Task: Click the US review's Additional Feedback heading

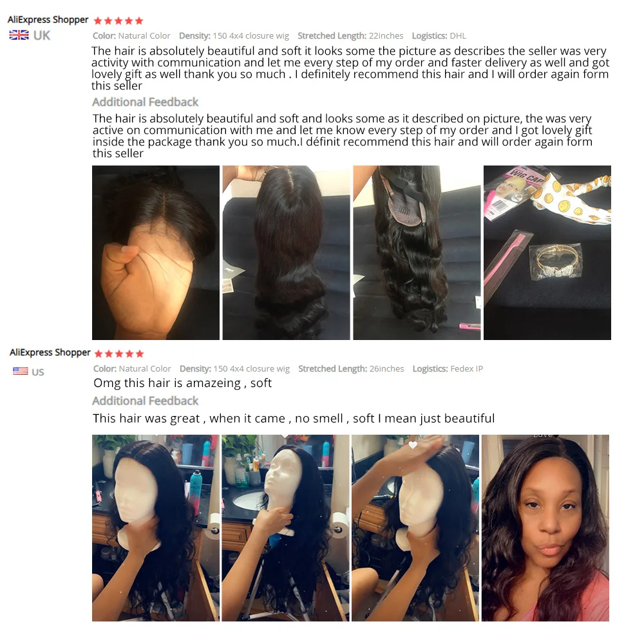Action: click(x=145, y=401)
